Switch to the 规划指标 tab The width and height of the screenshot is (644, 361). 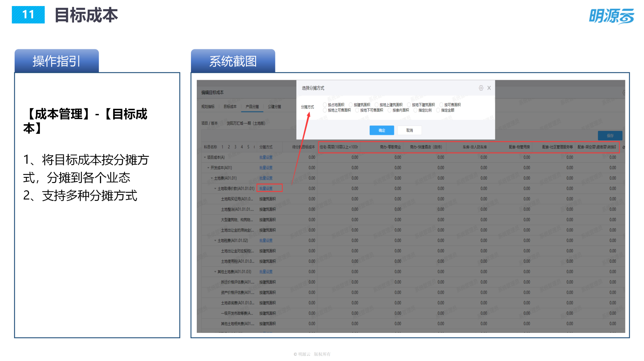[x=208, y=107]
